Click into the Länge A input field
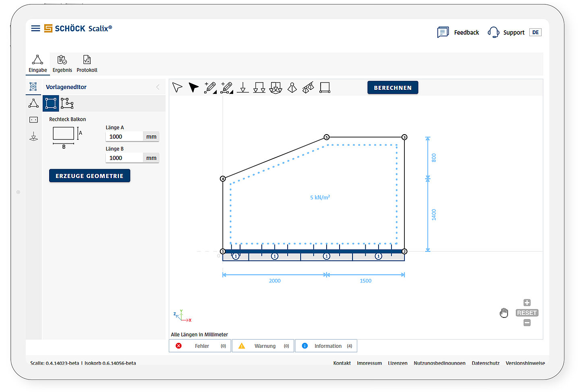Screen dimensions: 580x392 coord(124,137)
